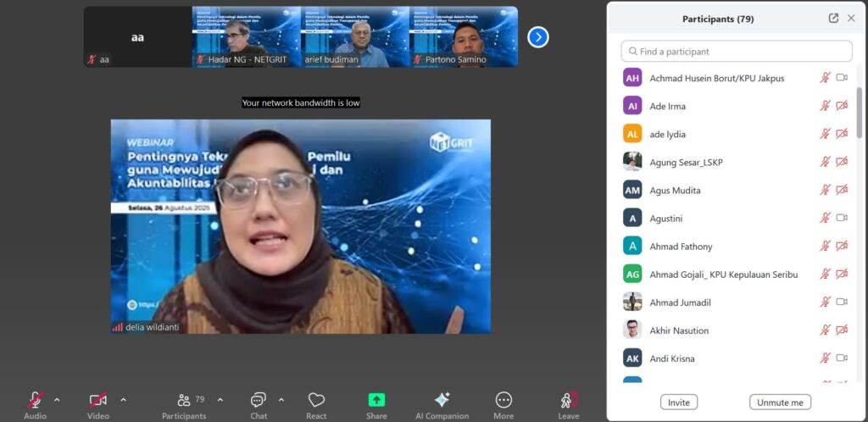Open the React emoji menu

click(316, 401)
